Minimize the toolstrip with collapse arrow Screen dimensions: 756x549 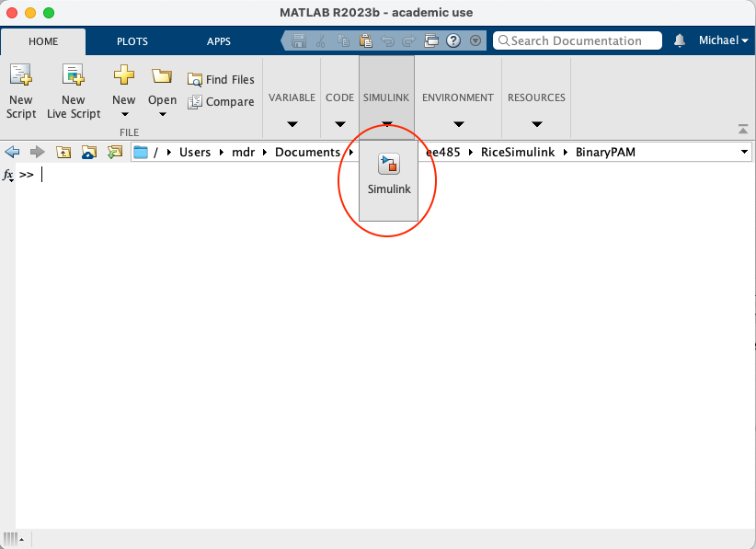(743, 129)
